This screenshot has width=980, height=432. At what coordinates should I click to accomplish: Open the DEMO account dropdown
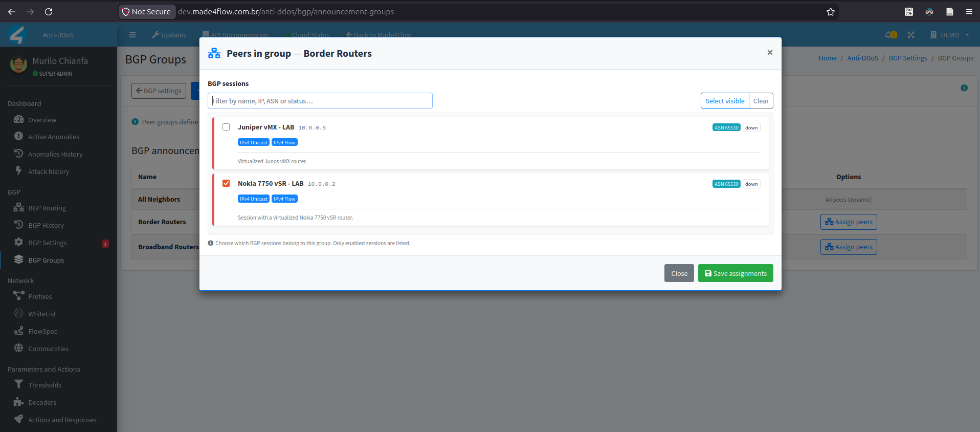(949, 35)
